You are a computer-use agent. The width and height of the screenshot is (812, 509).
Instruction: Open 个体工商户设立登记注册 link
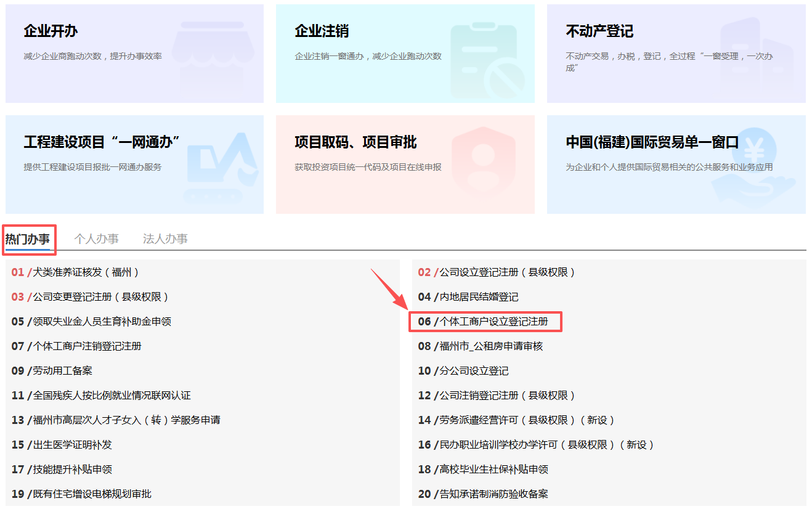493,322
